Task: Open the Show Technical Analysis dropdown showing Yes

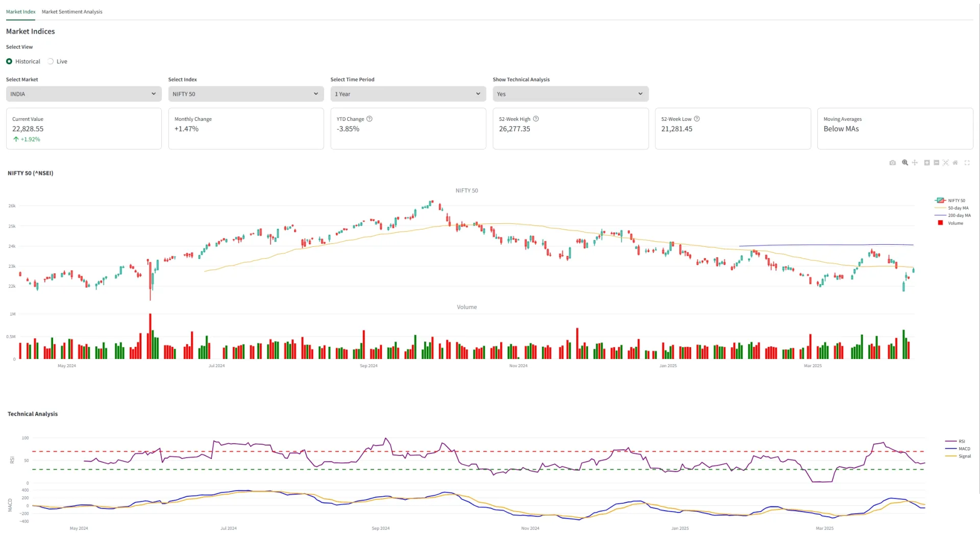Action: 571,94
